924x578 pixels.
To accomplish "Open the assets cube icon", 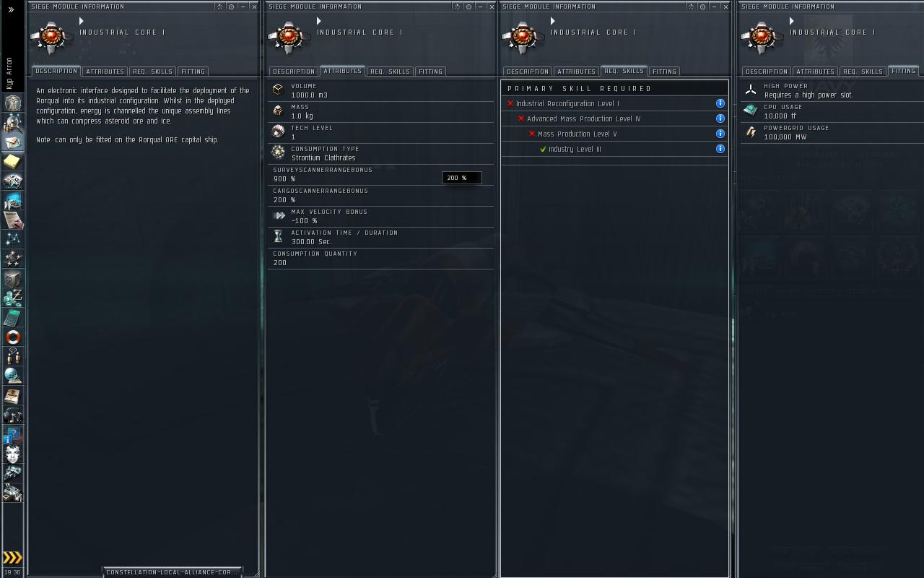I will (x=12, y=278).
